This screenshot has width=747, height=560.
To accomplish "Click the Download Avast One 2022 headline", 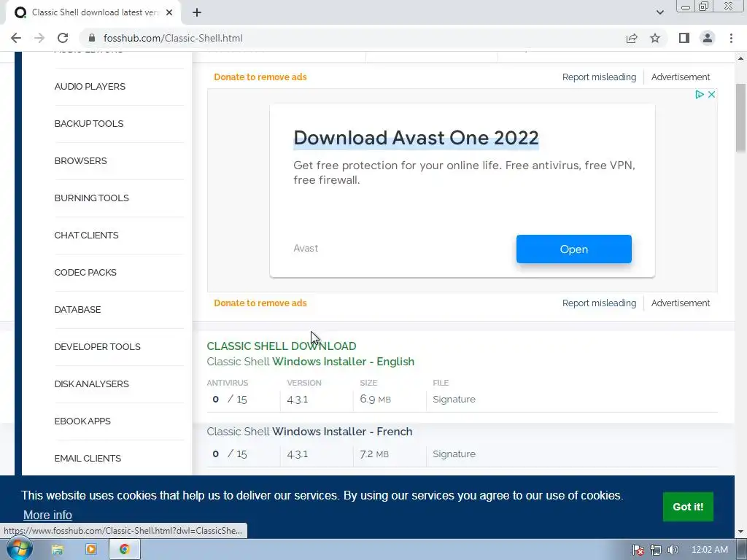I will [416, 138].
